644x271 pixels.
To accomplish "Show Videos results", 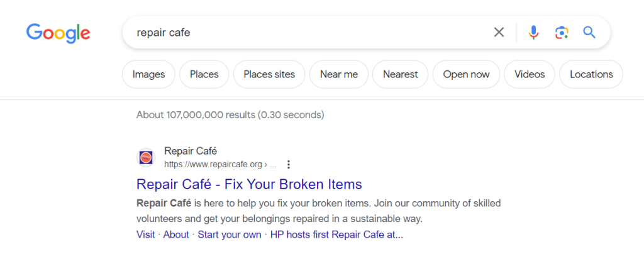I will click(530, 74).
